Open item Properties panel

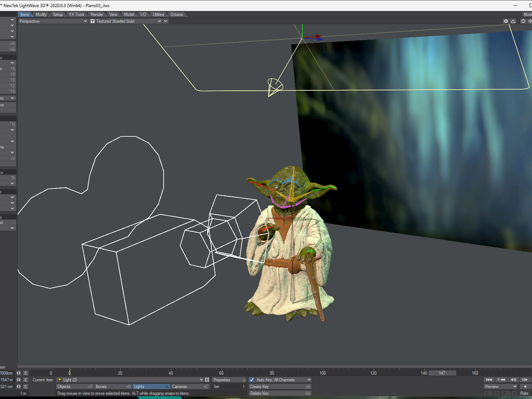pos(229,380)
